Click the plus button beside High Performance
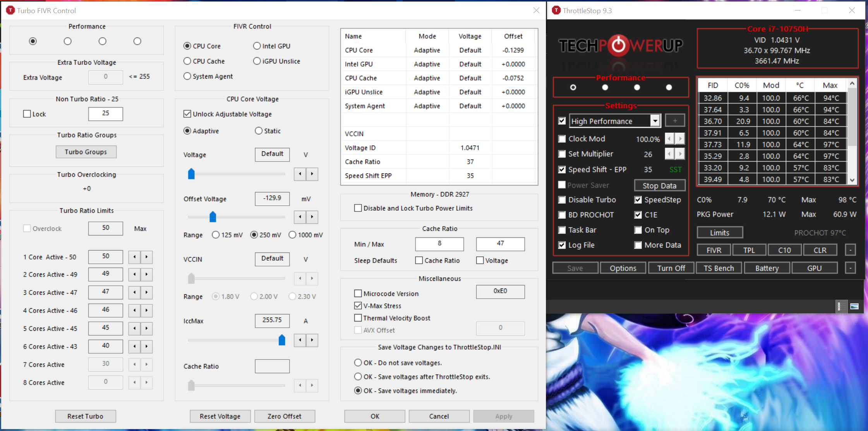 pos(675,121)
